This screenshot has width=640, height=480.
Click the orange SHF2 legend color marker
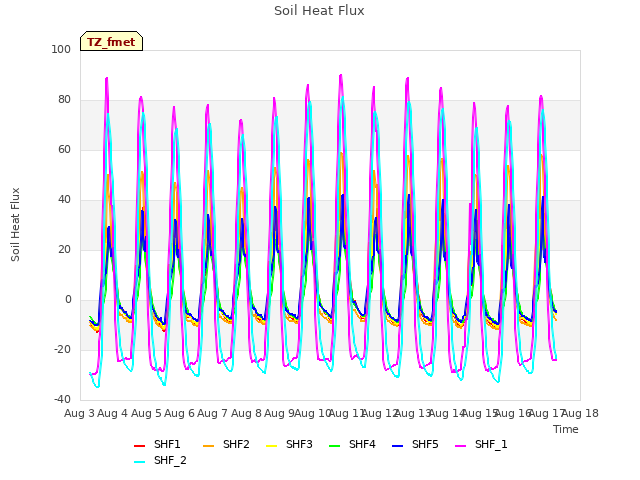pyautogui.click(x=208, y=446)
